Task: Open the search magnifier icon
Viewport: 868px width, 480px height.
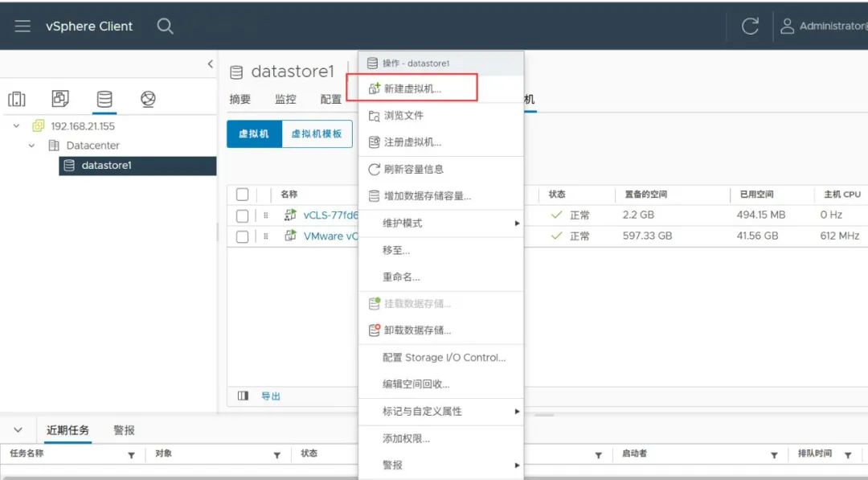Action: point(165,26)
